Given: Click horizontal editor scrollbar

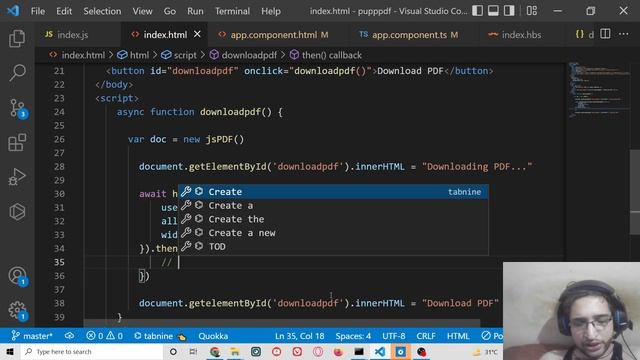Looking at the screenshot, I should click(282, 323).
